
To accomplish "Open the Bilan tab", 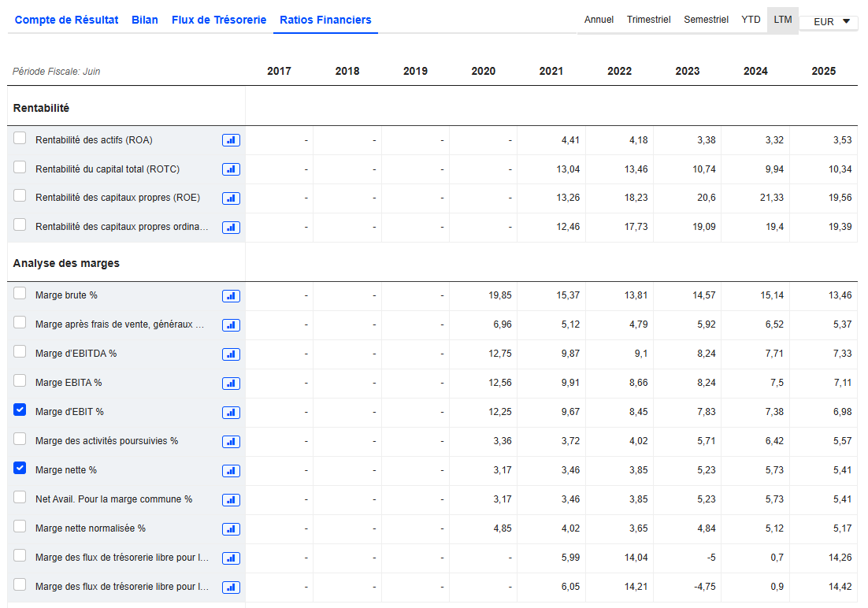I will click(x=145, y=20).
